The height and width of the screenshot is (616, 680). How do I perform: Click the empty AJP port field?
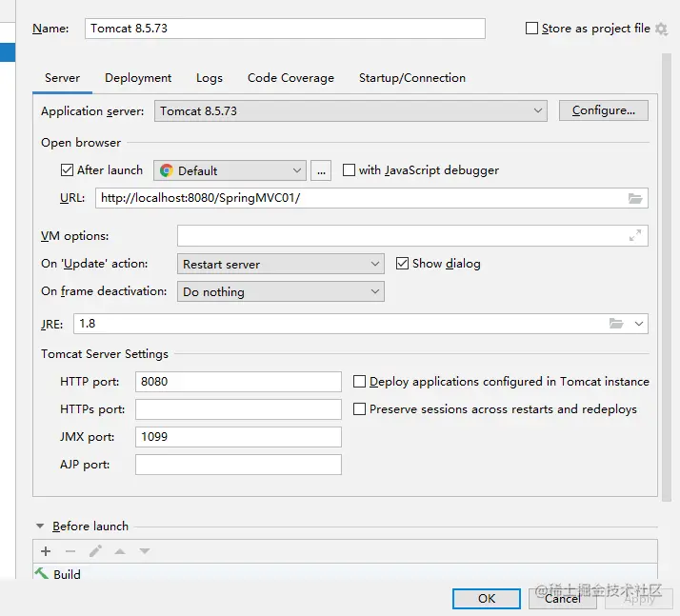(x=238, y=465)
